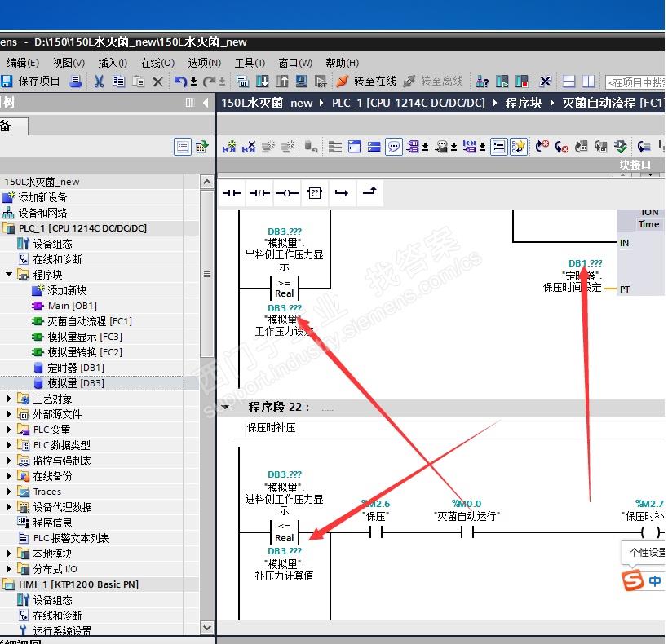Toggle network comments speech bubble icon
The image size is (668, 644).
394,147
